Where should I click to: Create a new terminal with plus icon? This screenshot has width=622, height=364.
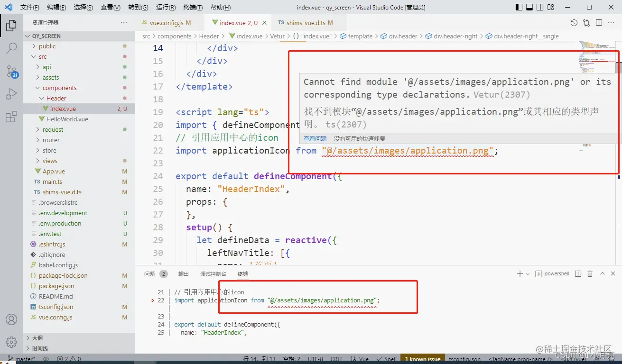520,273
